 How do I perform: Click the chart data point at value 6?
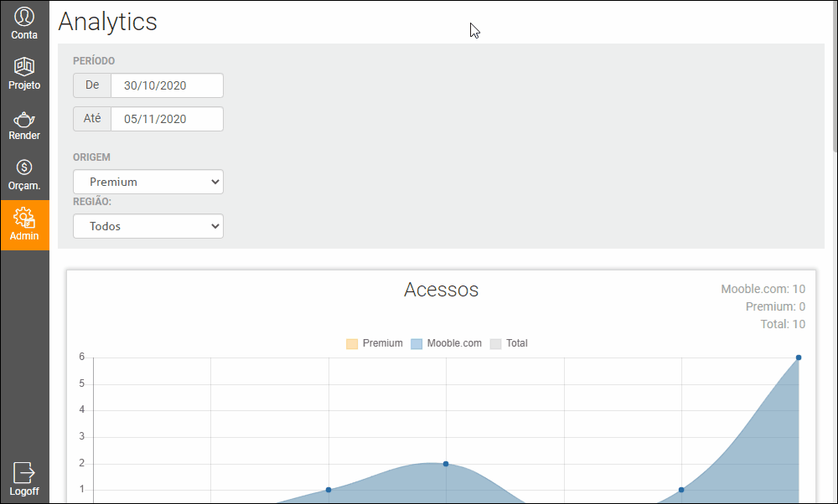click(x=799, y=357)
